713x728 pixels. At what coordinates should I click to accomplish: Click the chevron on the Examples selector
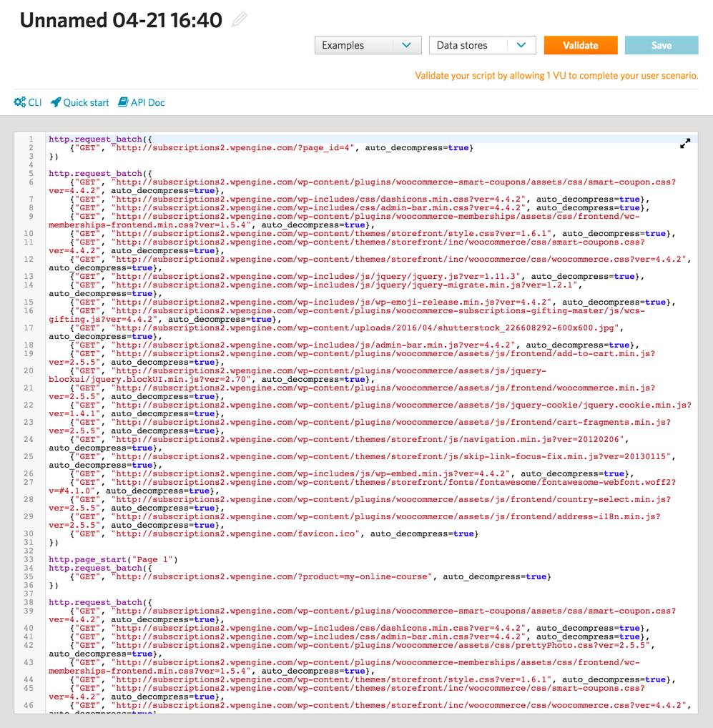pos(408,44)
